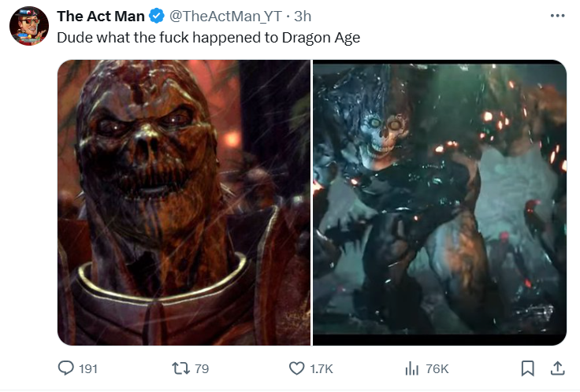This screenshot has height=392, width=580.
Task: Open the @TheActMan_YT handle link
Action: click(x=226, y=17)
